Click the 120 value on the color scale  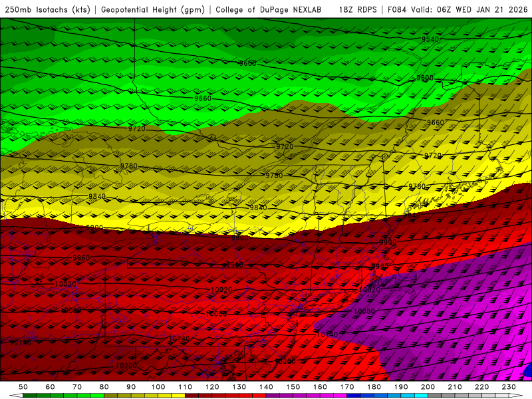coord(212,387)
